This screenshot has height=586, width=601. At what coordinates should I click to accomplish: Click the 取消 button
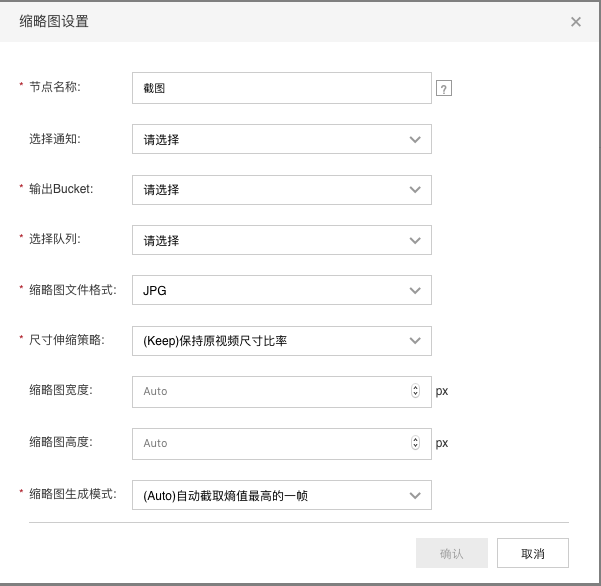[533, 553]
